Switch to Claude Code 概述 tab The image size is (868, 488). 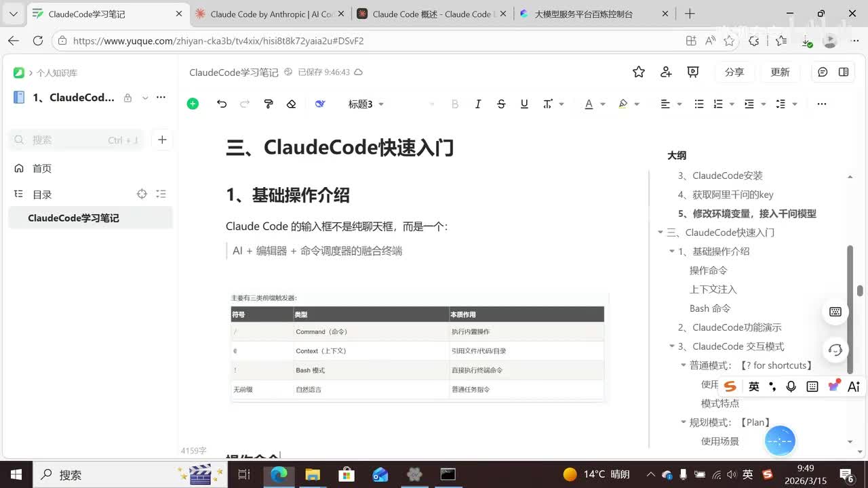(431, 14)
